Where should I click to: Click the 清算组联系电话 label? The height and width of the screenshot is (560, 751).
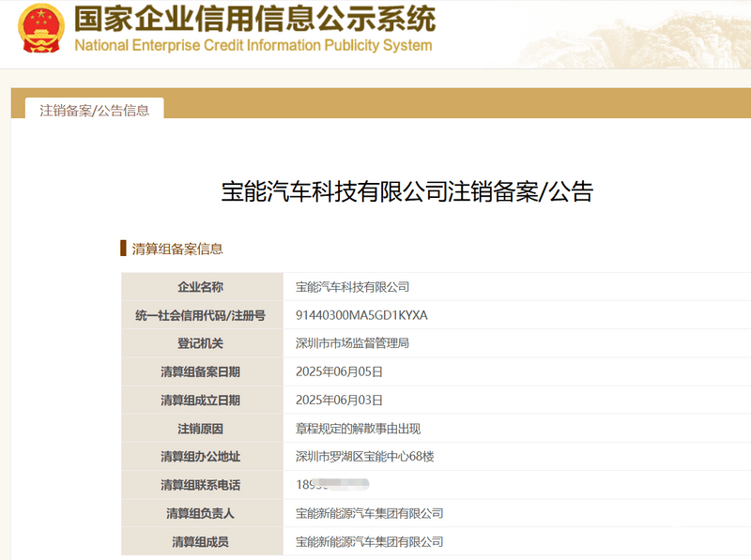(x=200, y=485)
